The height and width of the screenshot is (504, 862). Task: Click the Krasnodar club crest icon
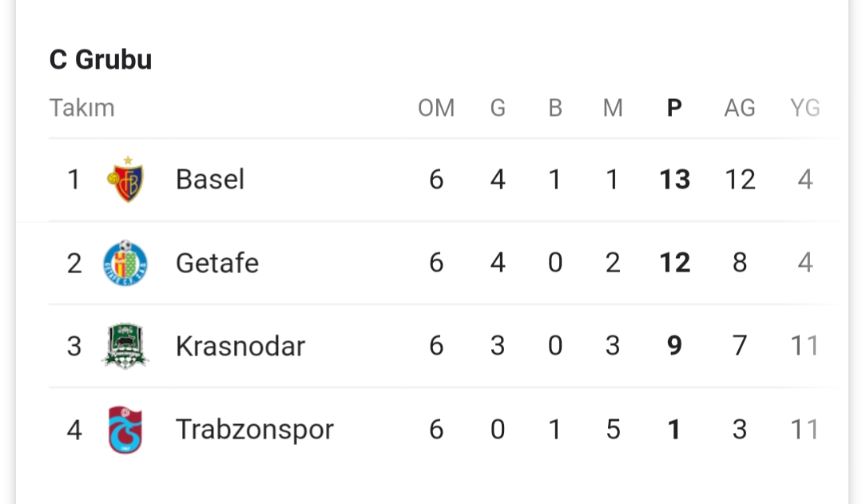click(x=125, y=346)
